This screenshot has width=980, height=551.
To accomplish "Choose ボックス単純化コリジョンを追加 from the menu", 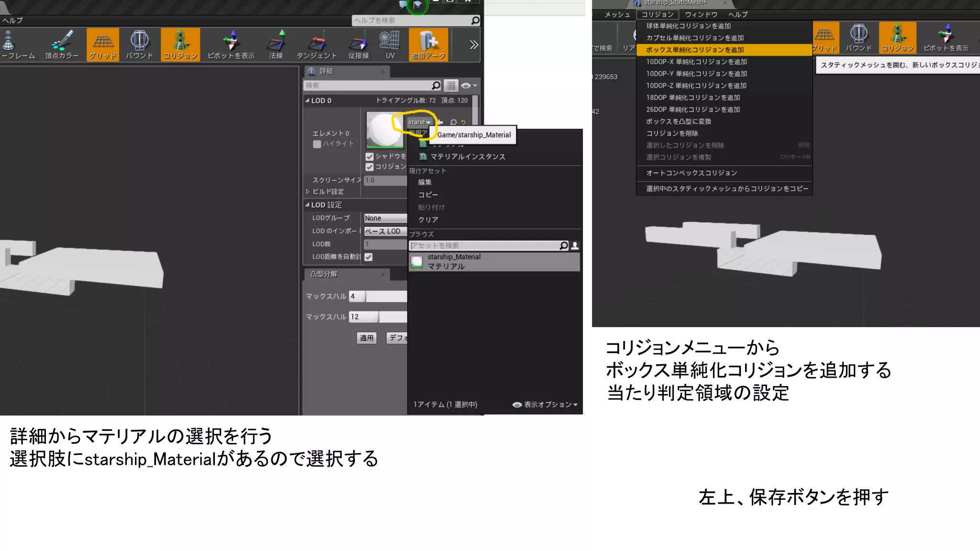I will click(724, 50).
